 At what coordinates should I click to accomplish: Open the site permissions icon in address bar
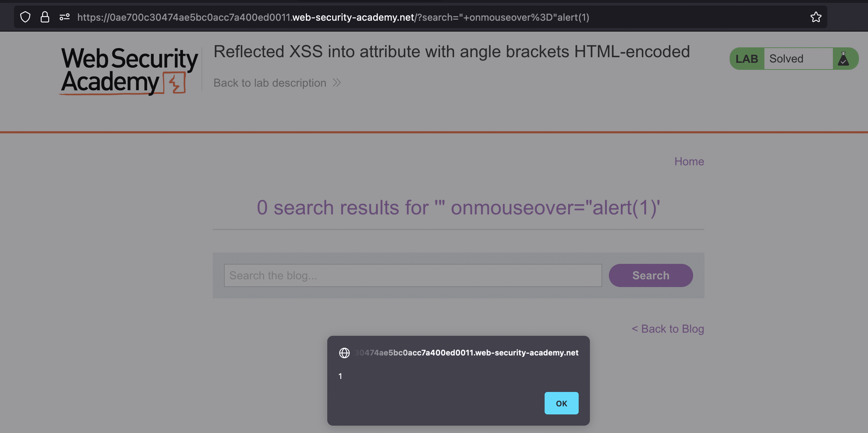[x=65, y=17]
